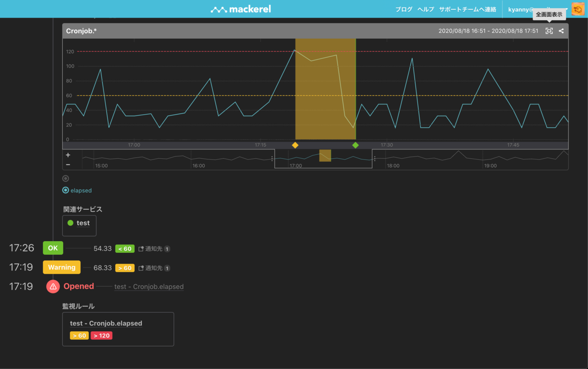The width and height of the screenshot is (588, 369).
Task: Open the ブログ menu item
Action: [x=404, y=9]
